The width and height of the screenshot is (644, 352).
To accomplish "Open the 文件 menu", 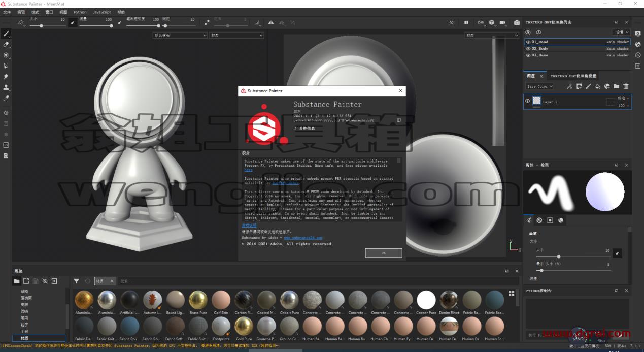I will pyautogui.click(x=7, y=12).
